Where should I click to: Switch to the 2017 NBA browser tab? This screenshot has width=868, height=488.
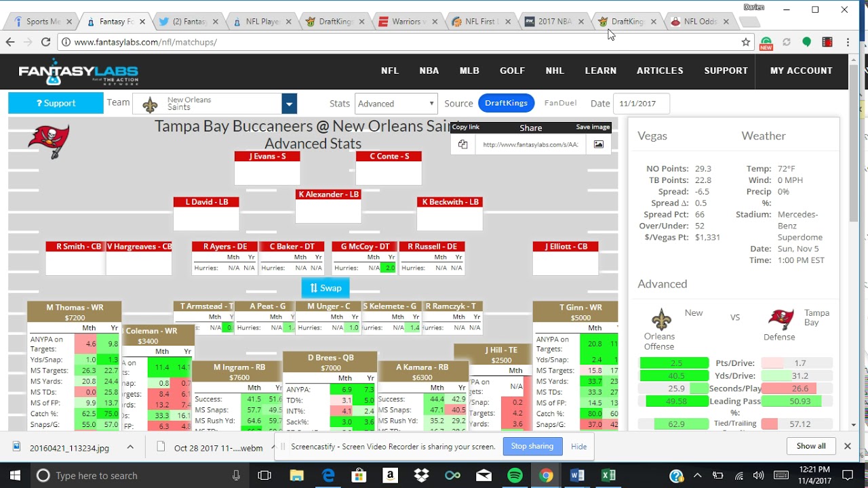(x=555, y=22)
